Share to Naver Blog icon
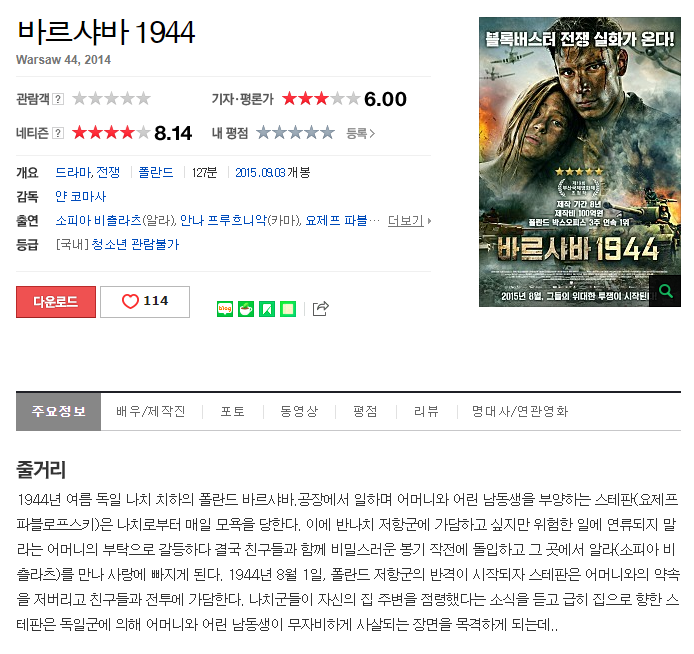Viewport: 694px width, 654px height. coord(225,309)
